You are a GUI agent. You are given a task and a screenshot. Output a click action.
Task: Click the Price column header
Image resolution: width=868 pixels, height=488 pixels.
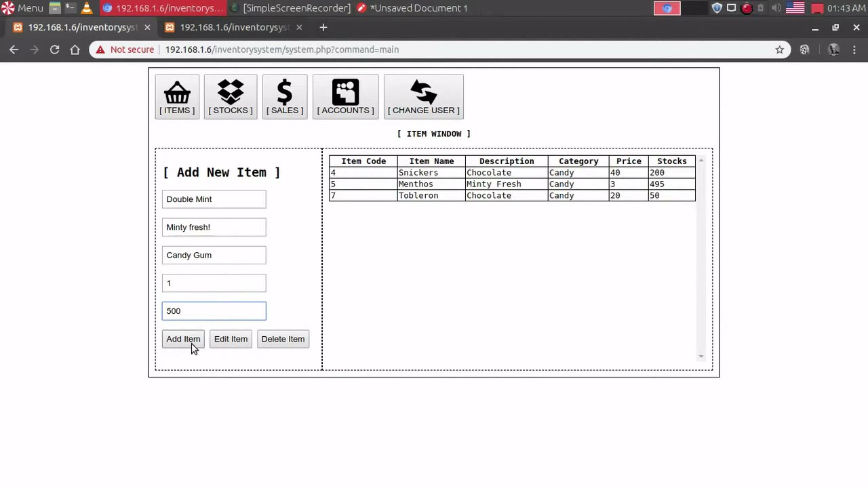point(629,161)
